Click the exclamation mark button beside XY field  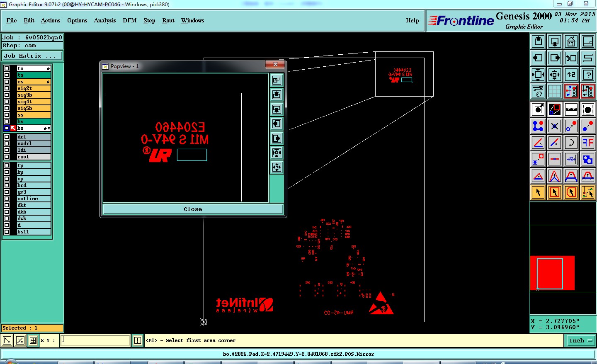click(x=138, y=340)
